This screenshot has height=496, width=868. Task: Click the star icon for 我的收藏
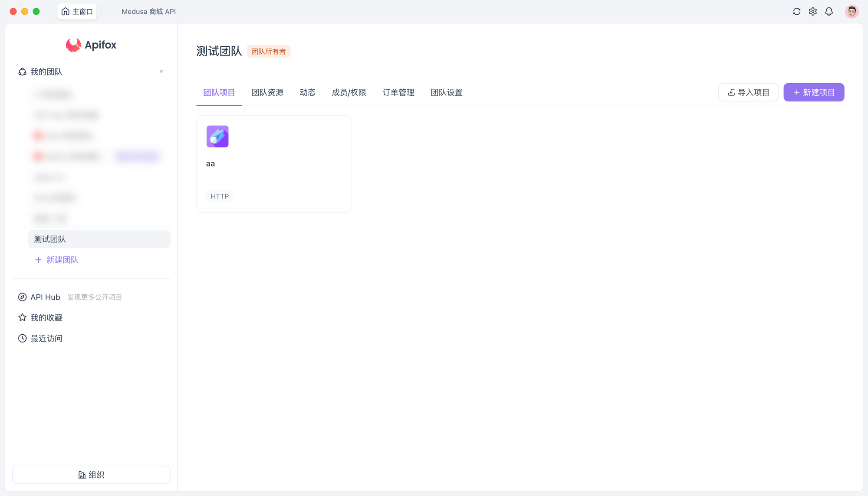point(22,317)
